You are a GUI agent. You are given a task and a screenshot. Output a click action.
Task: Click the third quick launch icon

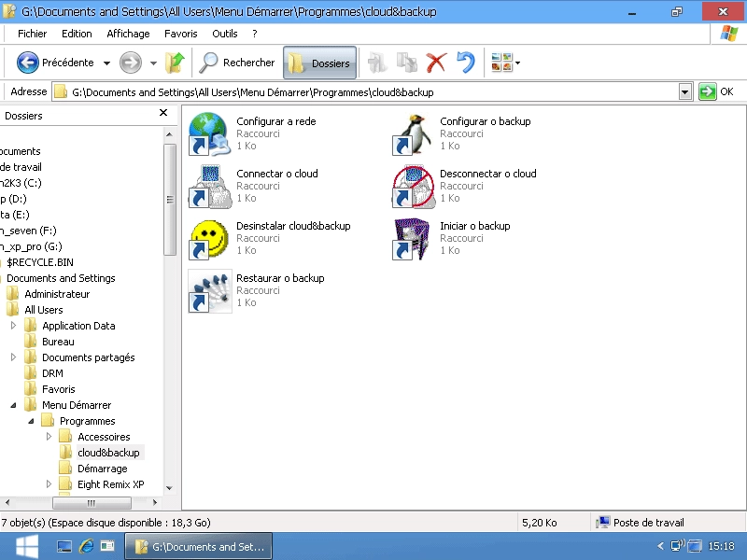107,546
